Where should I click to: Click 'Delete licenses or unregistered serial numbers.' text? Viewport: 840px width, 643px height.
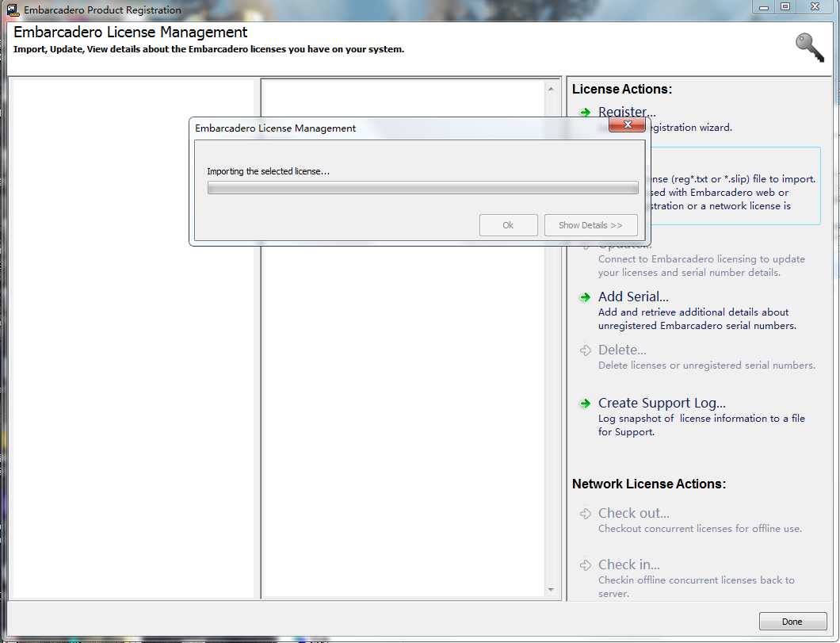[x=707, y=366]
